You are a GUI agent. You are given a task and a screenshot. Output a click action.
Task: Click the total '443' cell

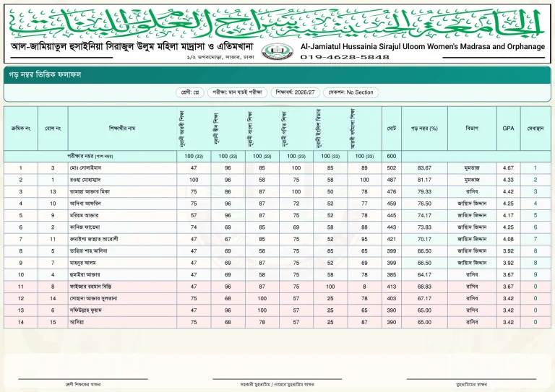pyautogui.click(x=392, y=227)
